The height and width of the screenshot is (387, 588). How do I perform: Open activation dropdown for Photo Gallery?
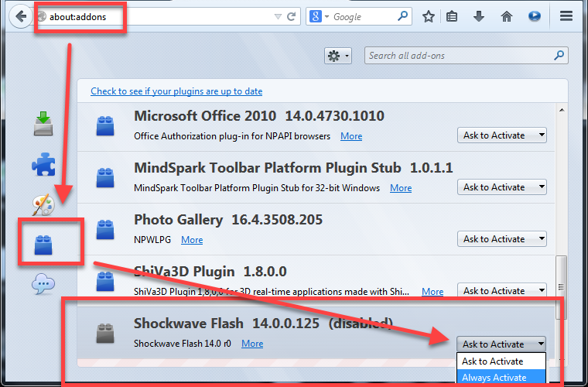502,239
